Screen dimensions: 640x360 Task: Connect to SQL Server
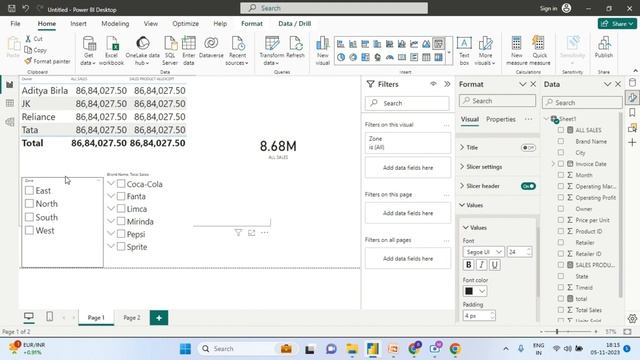click(x=170, y=51)
